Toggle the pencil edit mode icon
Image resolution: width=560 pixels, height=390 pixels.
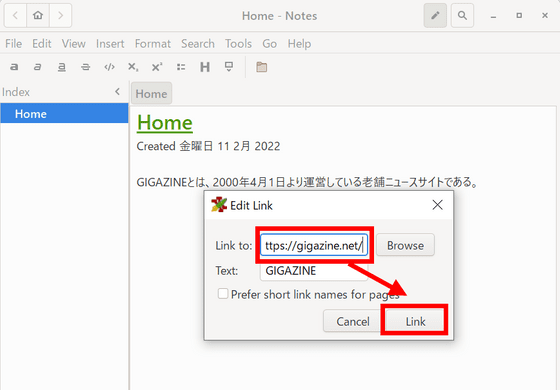pos(435,16)
